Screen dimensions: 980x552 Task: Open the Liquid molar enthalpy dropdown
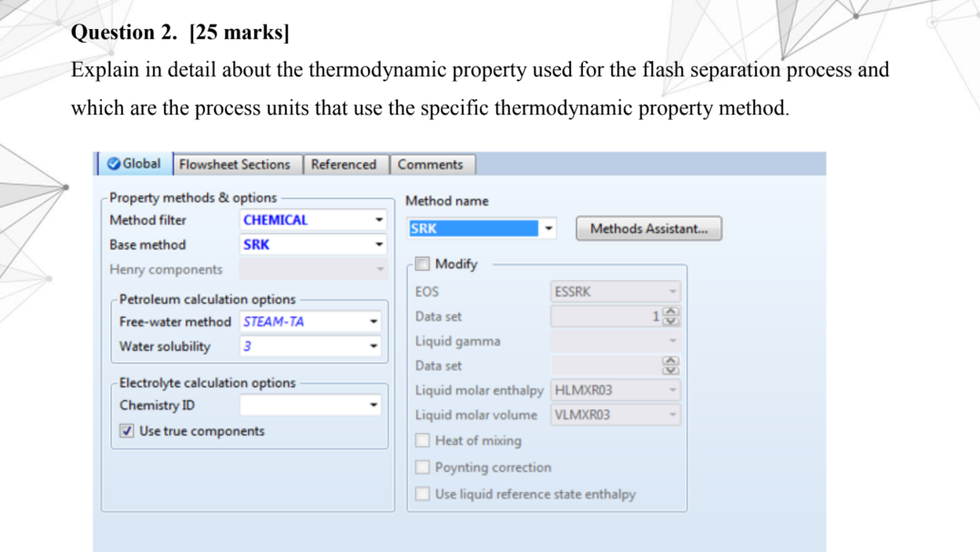coord(616,390)
